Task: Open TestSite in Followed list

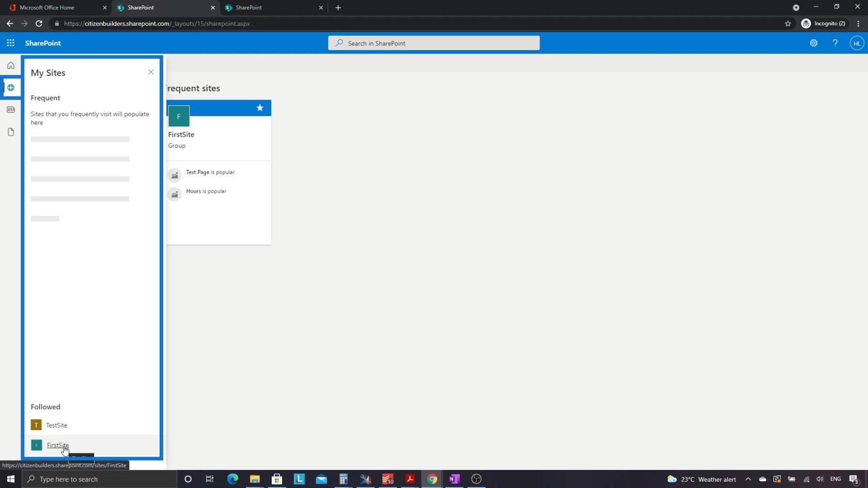Action: pyautogui.click(x=56, y=425)
